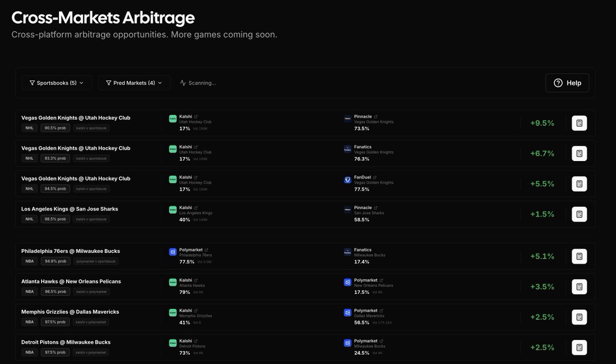616x364 pixels.
Task: Click external link icon beside Kalshi Detroit Pistons
Action: (x=196, y=341)
